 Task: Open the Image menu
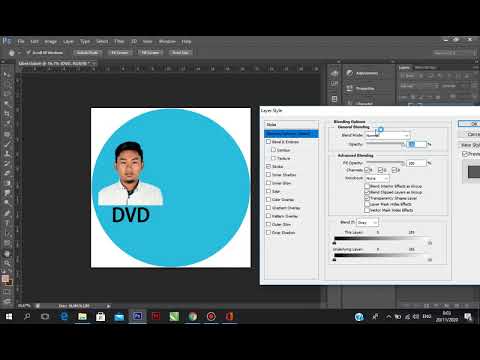pos(51,41)
